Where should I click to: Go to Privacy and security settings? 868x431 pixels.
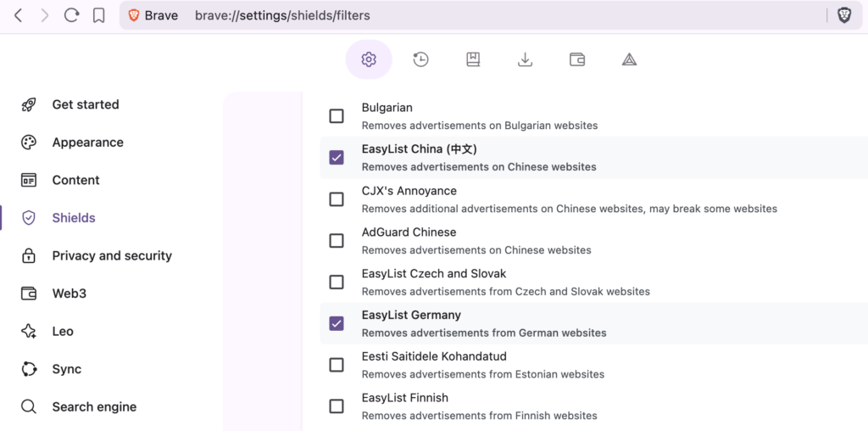click(111, 255)
